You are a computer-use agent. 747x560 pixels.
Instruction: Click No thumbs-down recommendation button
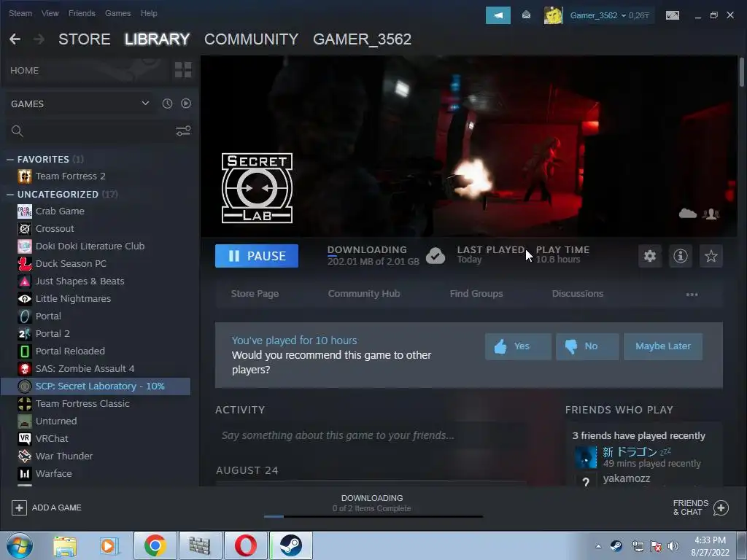pyautogui.click(x=587, y=346)
